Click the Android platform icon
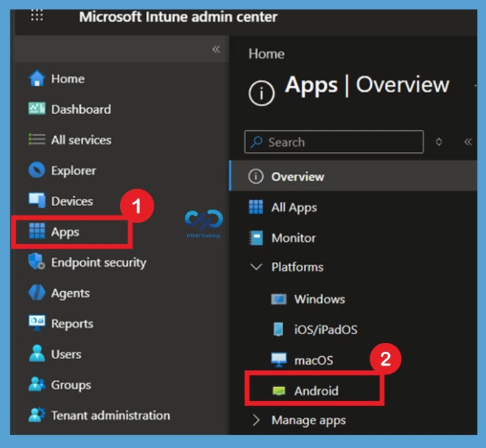The image size is (486, 448). pyautogui.click(x=279, y=391)
